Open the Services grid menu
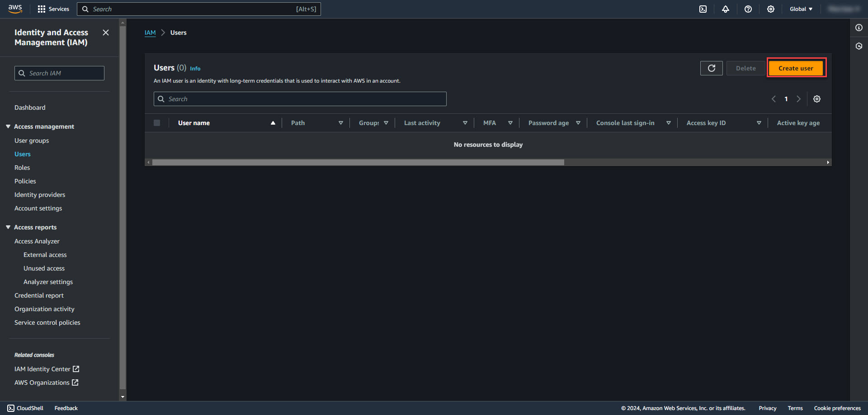This screenshot has height=415, width=868. tap(53, 9)
